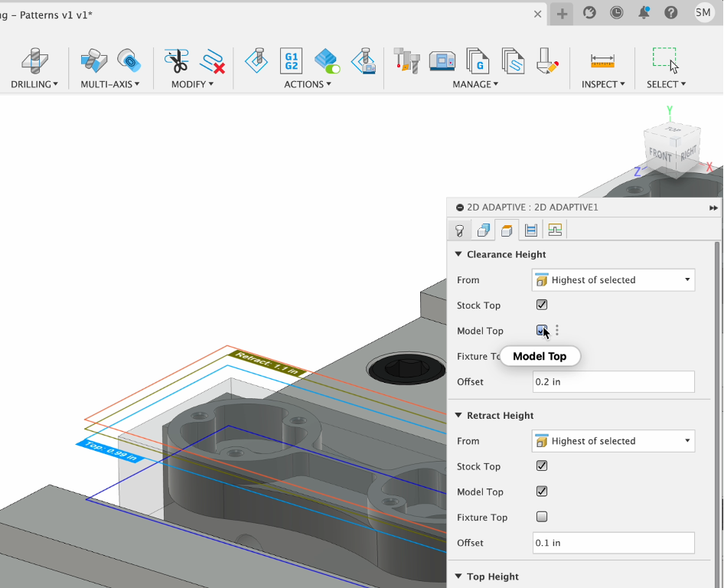Image resolution: width=724 pixels, height=588 pixels.
Task: Uncheck Stock Top under Clearance Height
Action: pyautogui.click(x=542, y=305)
